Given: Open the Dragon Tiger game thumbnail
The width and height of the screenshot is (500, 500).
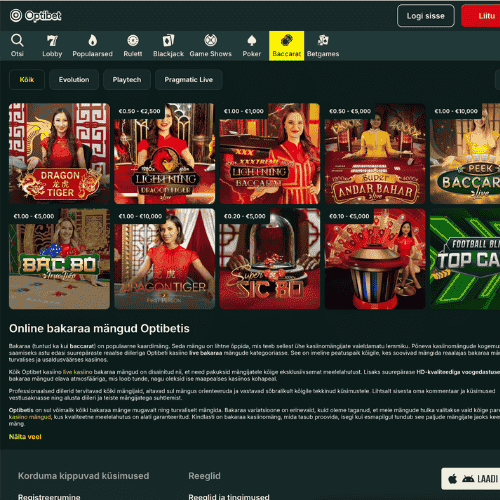Looking at the screenshot, I should pyautogui.click(x=59, y=153).
